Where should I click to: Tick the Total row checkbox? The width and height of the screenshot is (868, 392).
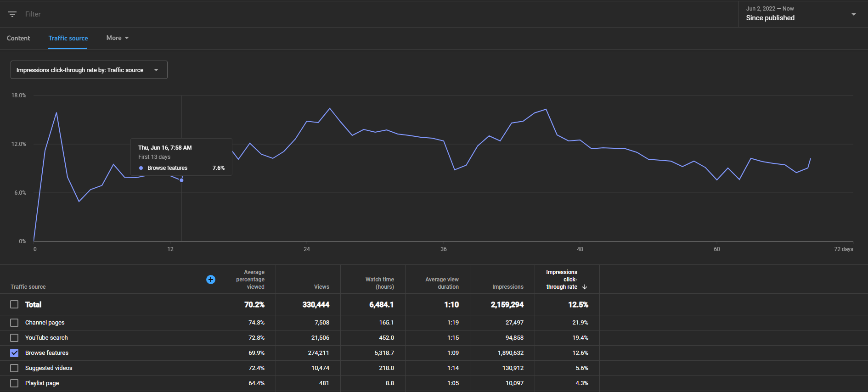click(14, 304)
